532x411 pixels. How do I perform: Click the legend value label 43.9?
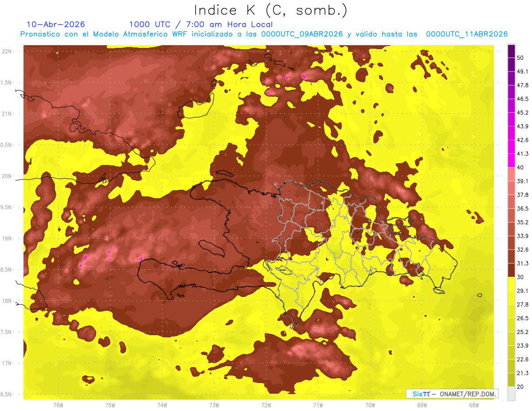point(523,126)
